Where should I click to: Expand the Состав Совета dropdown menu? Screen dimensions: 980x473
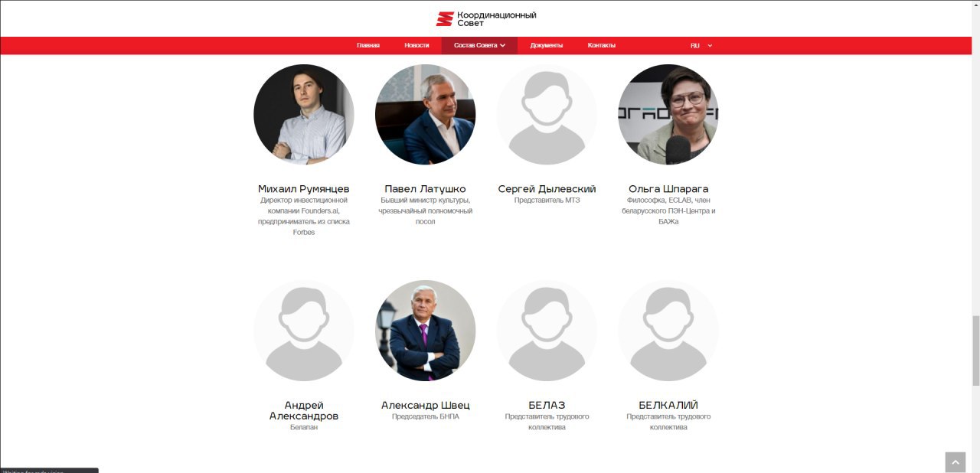coord(479,45)
